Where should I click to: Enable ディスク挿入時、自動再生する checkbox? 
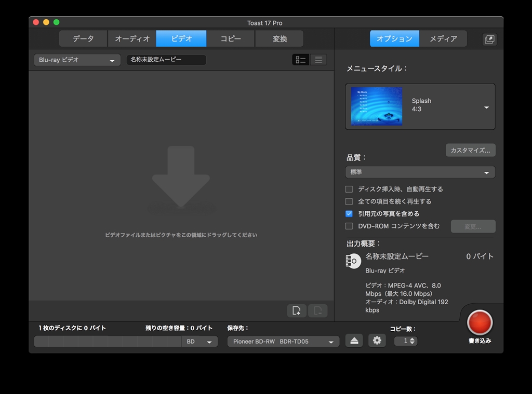click(x=349, y=189)
